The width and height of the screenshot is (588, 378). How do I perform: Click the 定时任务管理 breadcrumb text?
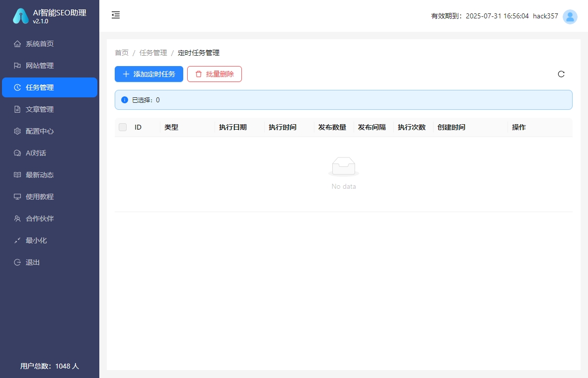[x=198, y=53]
